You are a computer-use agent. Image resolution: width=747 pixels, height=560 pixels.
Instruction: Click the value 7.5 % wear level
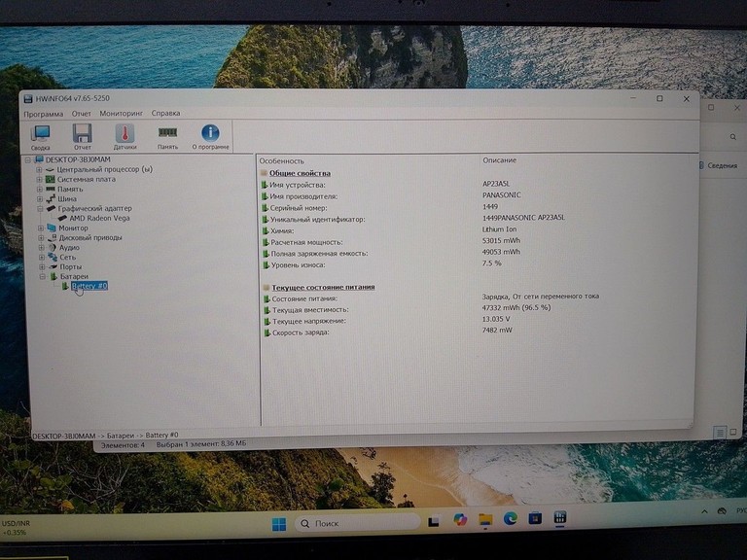(491, 263)
